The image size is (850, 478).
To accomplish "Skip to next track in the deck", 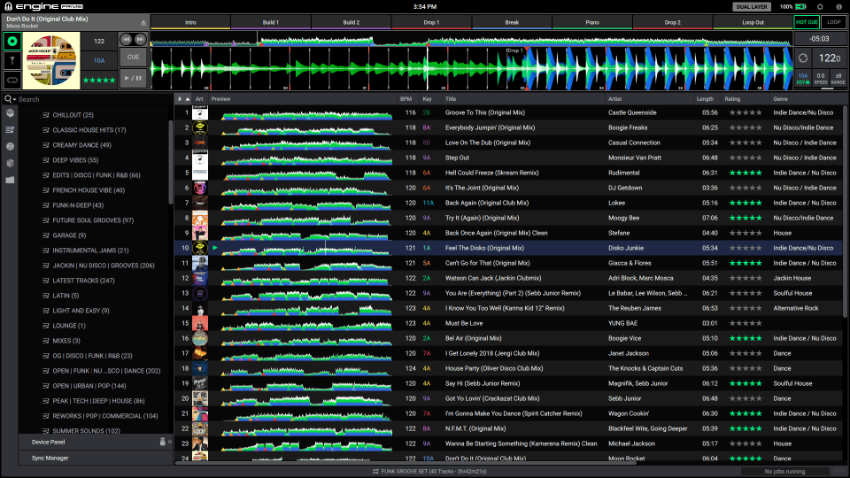I will (140, 40).
